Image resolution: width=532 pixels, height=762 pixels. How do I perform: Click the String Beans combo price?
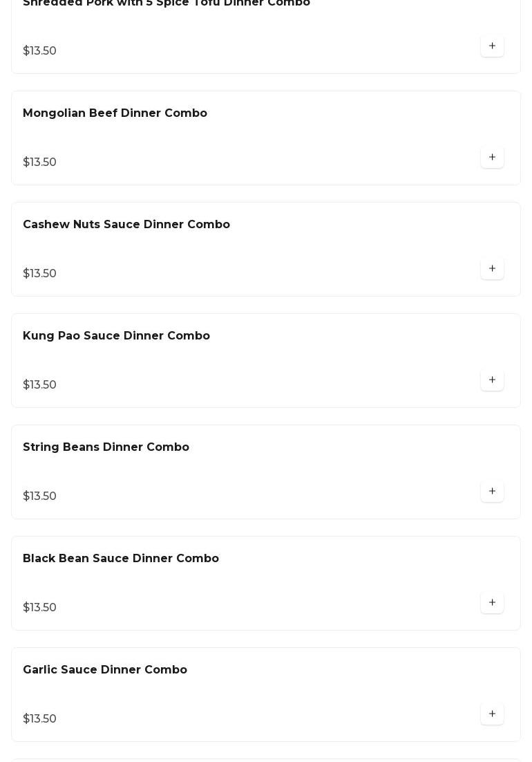coord(39,496)
